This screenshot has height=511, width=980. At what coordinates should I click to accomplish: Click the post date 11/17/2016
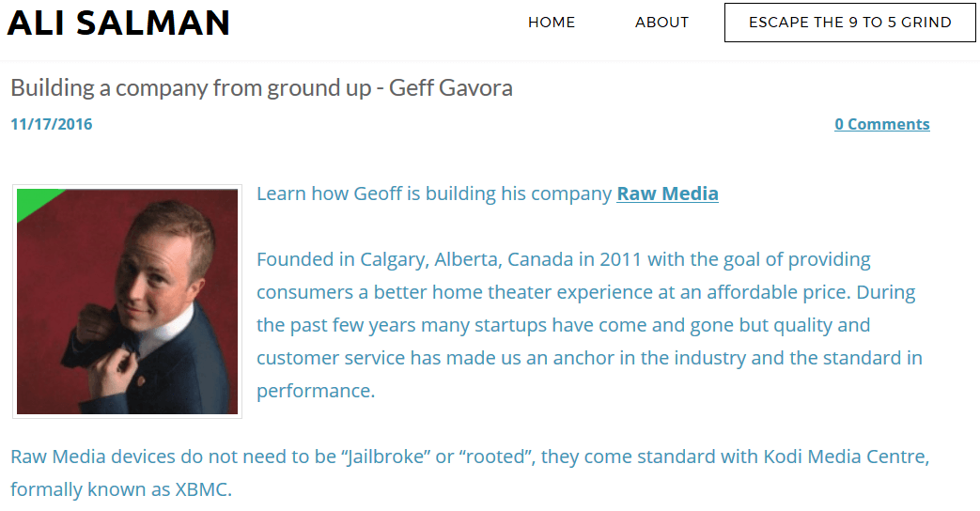[x=52, y=124]
